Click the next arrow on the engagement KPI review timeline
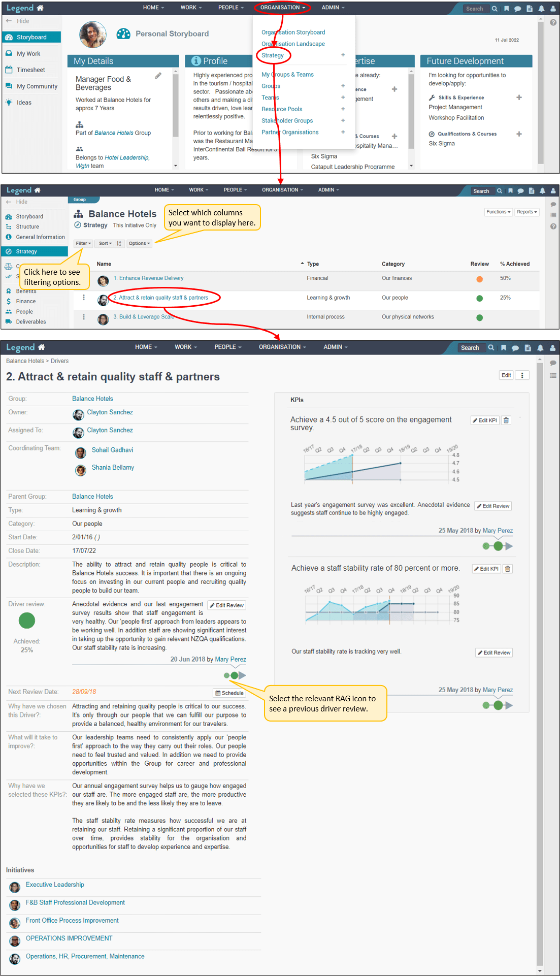The width and height of the screenshot is (560, 976). 509,546
